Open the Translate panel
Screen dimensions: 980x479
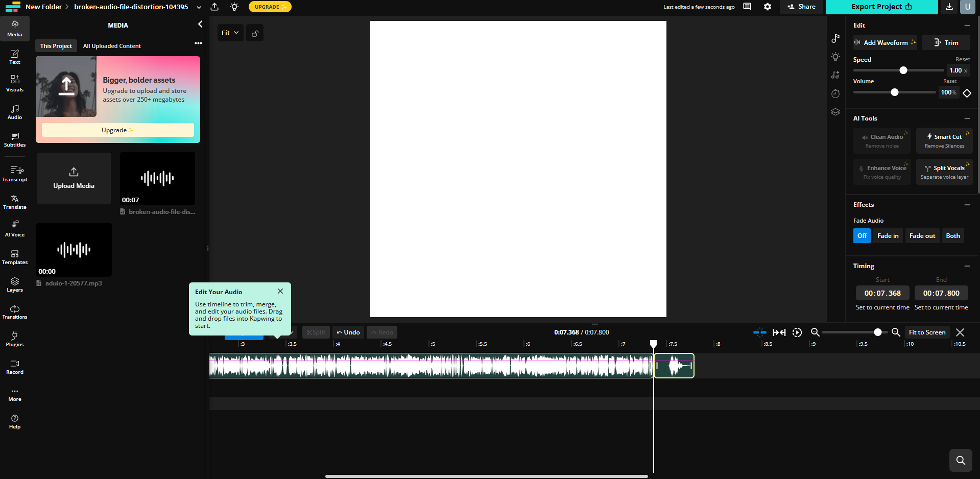[15, 202]
